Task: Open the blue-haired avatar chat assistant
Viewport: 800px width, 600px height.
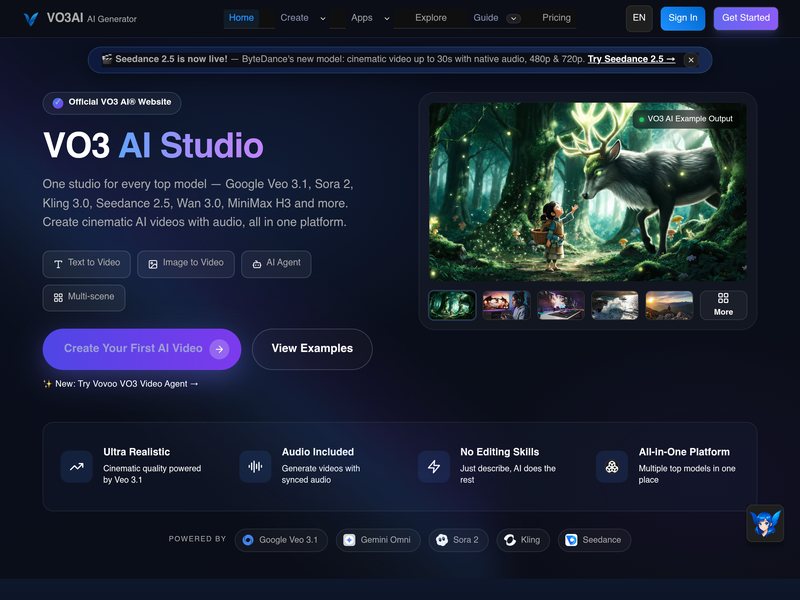Action: (x=765, y=523)
